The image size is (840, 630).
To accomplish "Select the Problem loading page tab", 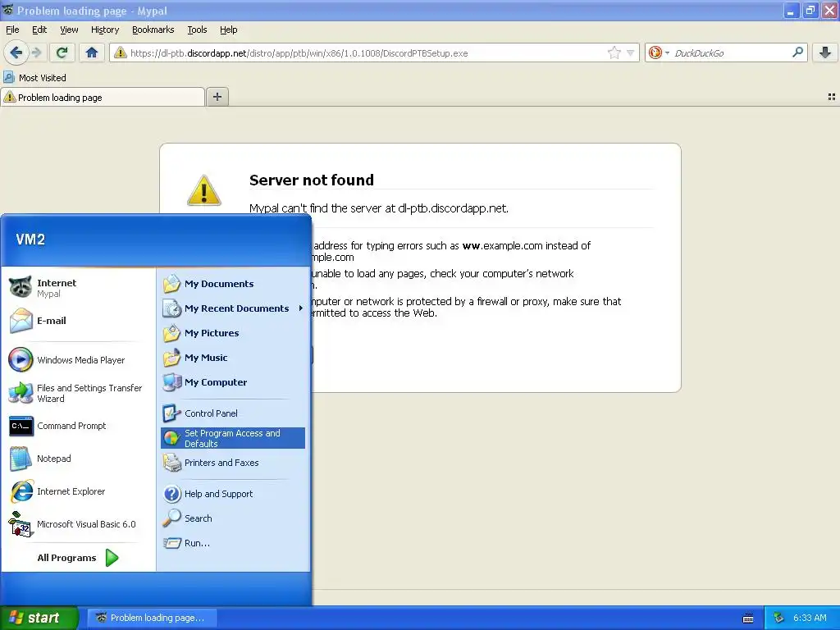I will (103, 98).
